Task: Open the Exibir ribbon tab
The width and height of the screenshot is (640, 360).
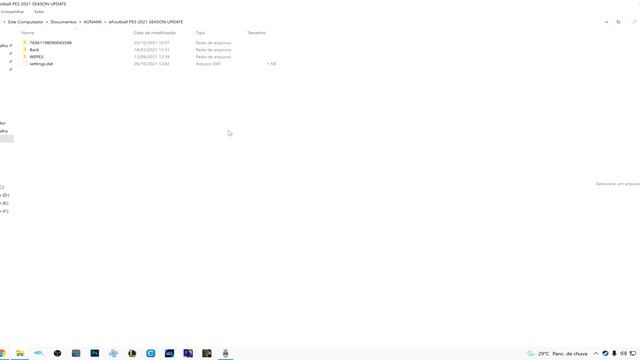Action: [x=39, y=12]
